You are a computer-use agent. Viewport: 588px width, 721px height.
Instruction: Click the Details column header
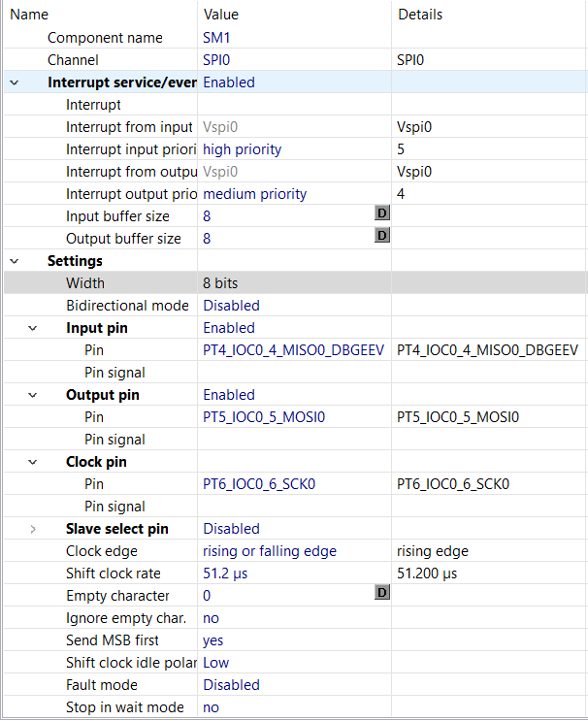(420, 15)
